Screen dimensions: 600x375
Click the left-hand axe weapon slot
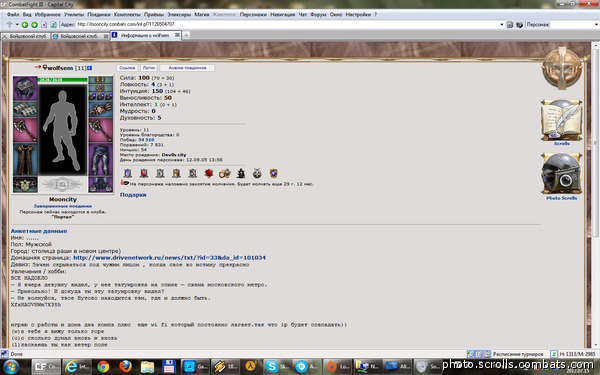coord(25,130)
